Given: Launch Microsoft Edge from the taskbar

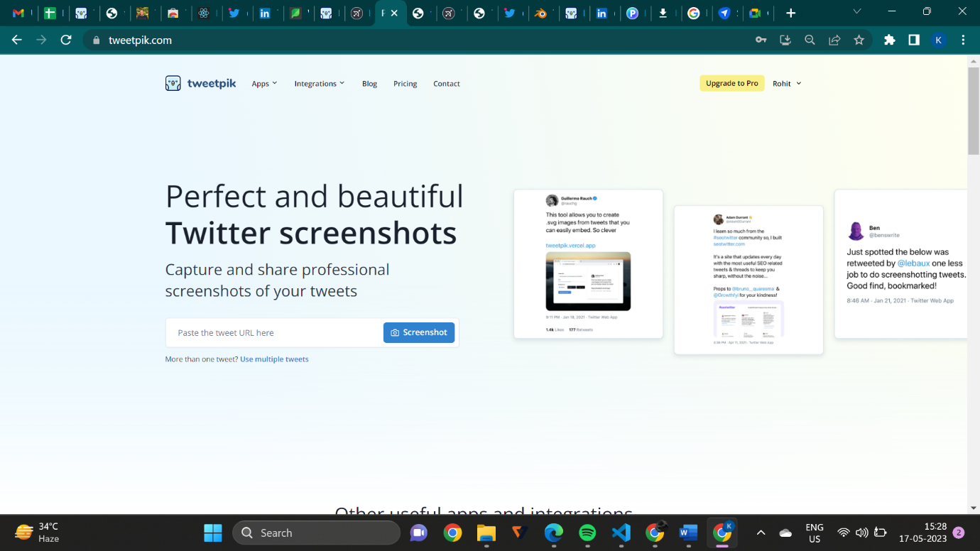Looking at the screenshot, I should click(x=553, y=533).
